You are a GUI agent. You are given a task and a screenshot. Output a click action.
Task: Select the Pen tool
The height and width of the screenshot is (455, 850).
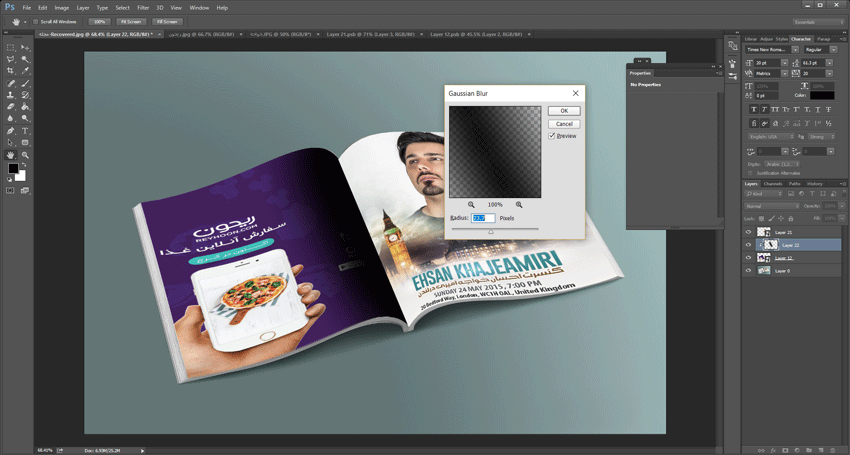coord(10,131)
